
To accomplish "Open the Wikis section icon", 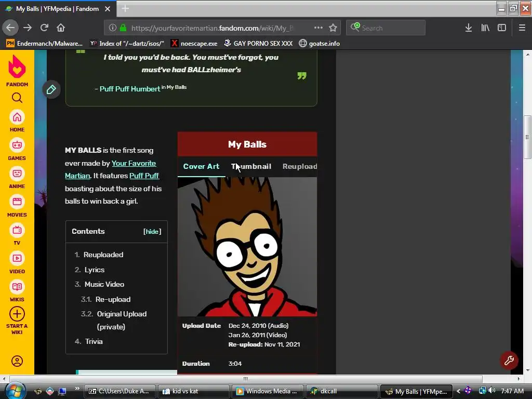I will [17, 287].
